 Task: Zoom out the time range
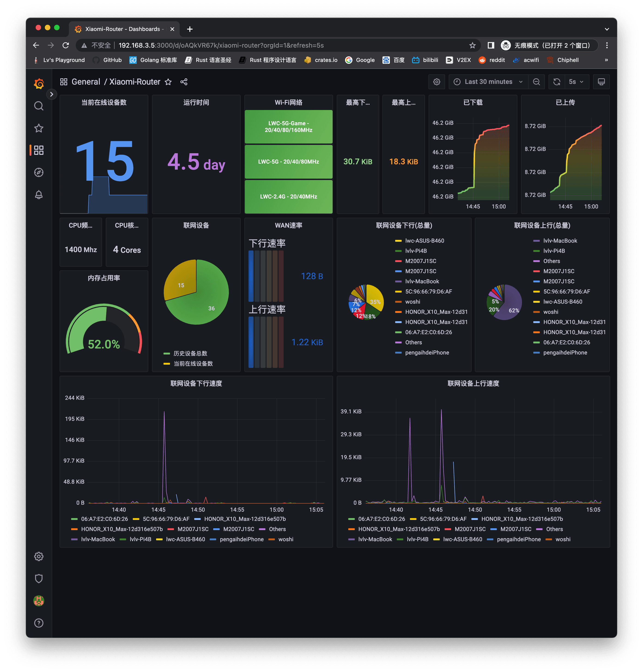[x=536, y=82]
